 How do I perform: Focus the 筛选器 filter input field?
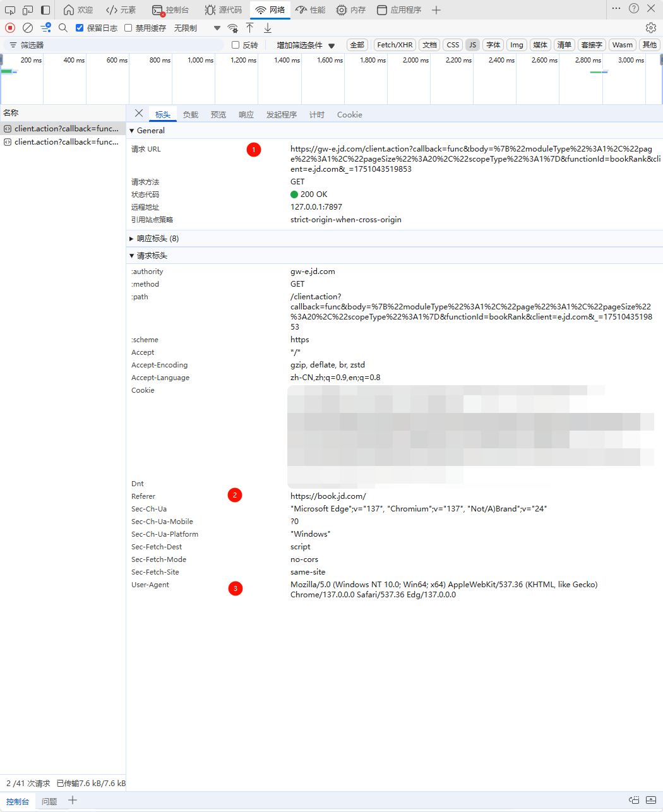[114, 45]
